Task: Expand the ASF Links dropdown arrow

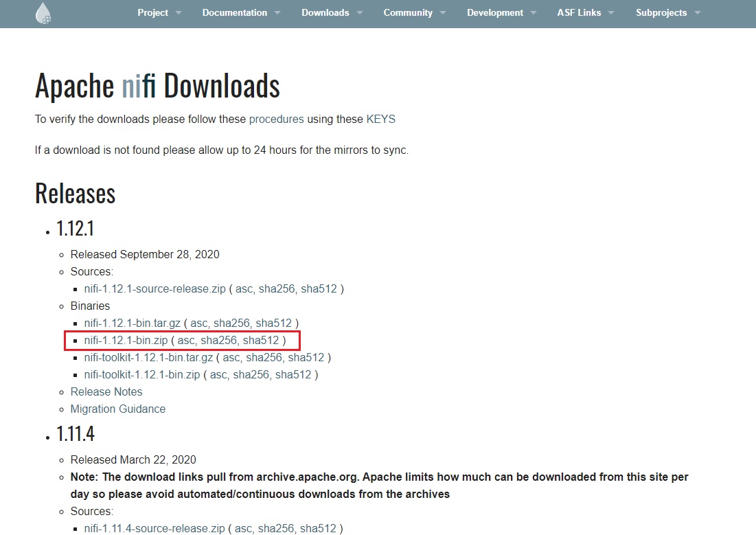Action: click(611, 13)
